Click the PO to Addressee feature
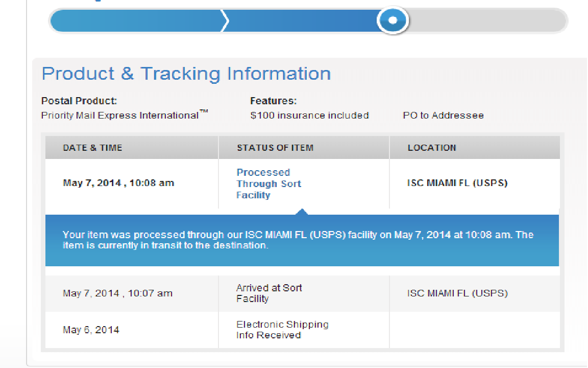This screenshot has height=368, width=588. [443, 116]
